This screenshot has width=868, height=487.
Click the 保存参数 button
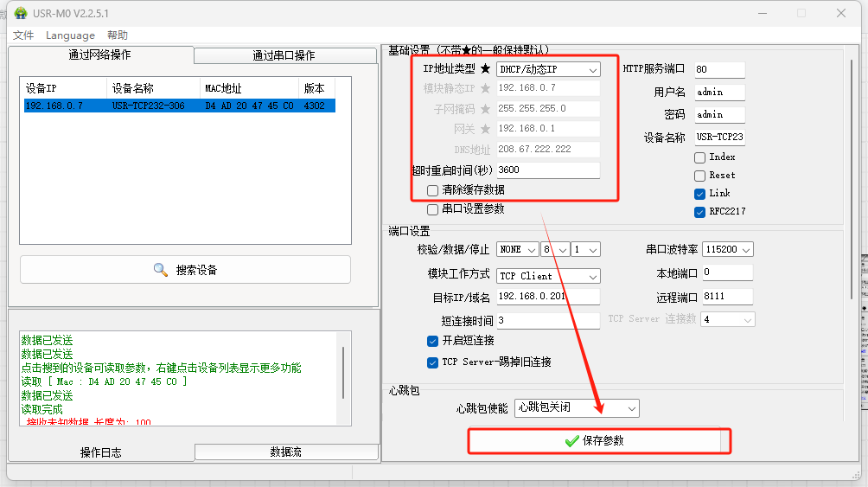595,441
